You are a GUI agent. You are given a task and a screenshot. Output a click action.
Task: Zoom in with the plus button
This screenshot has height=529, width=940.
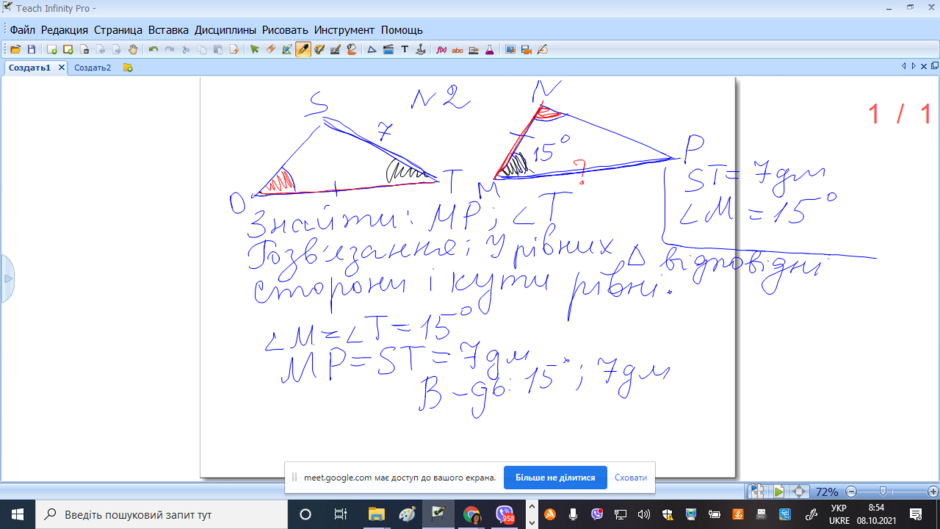[x=933, y=492]
